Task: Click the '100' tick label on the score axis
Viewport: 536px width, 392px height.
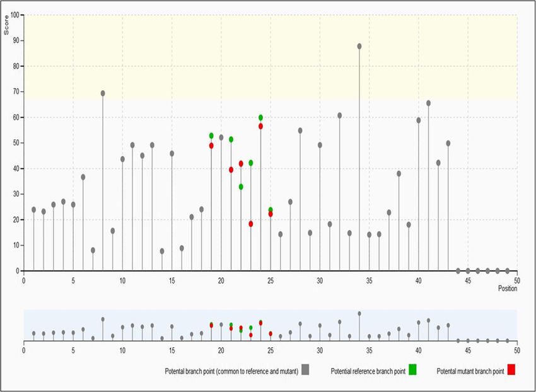Action: click(15, 15)
